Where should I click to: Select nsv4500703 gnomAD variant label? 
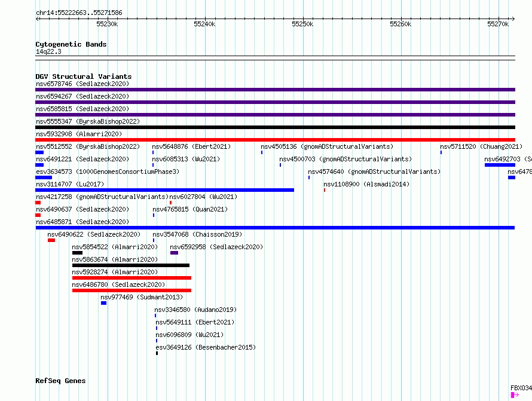click(x=346, y=159)
